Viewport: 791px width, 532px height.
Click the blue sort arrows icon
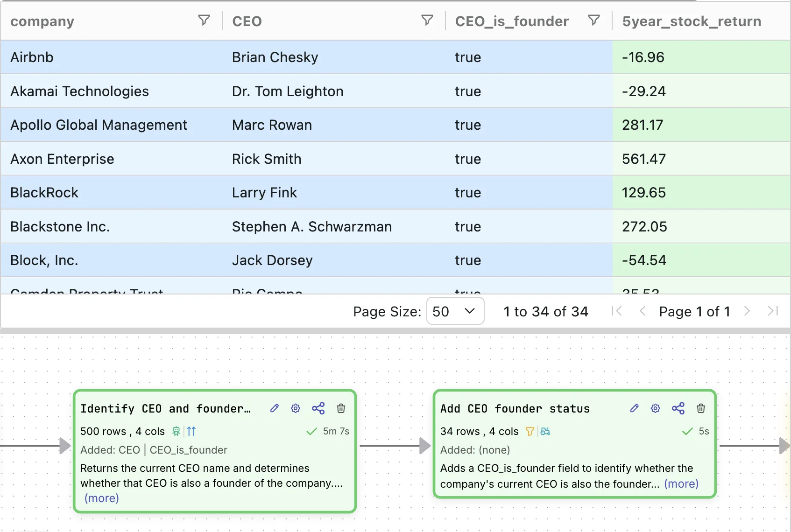pyautogui.click(x=191, y=431)
